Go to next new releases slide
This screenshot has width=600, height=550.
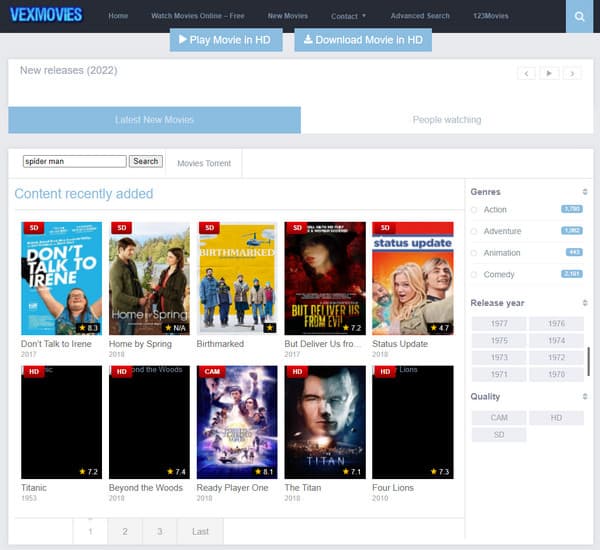point(572,73)
